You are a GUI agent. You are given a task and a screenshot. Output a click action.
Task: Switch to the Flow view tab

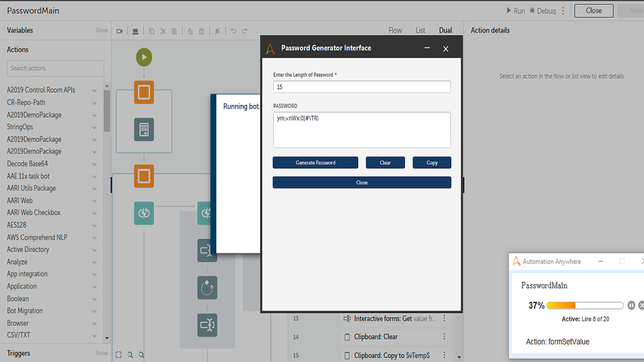(x=395, y=30)
